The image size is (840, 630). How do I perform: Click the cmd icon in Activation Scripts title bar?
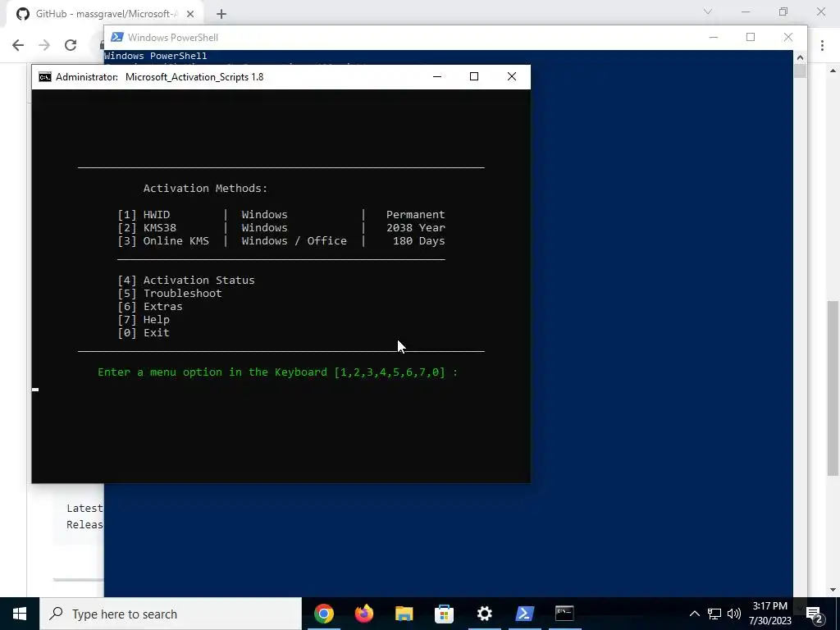coord(45,76)
